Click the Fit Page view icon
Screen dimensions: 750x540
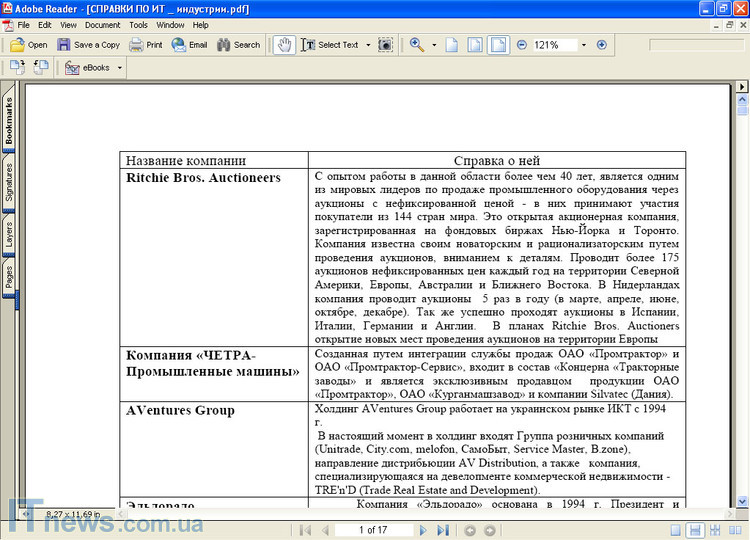tap(474, 45)
